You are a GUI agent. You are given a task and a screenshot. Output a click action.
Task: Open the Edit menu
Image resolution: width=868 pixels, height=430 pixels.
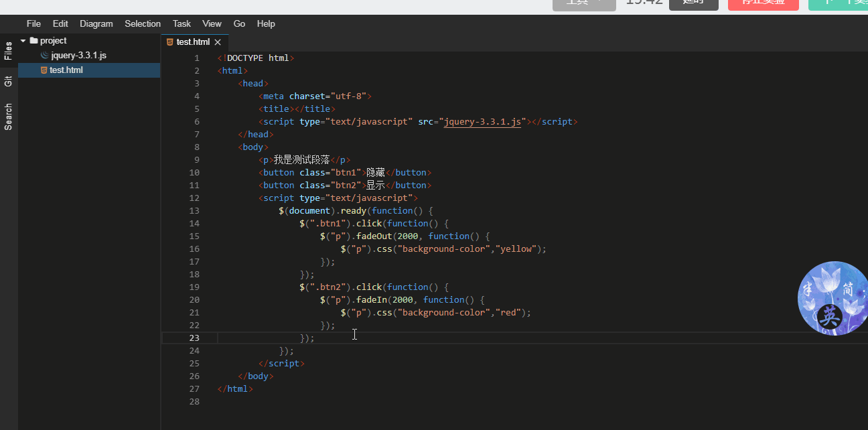click(60, 23)
